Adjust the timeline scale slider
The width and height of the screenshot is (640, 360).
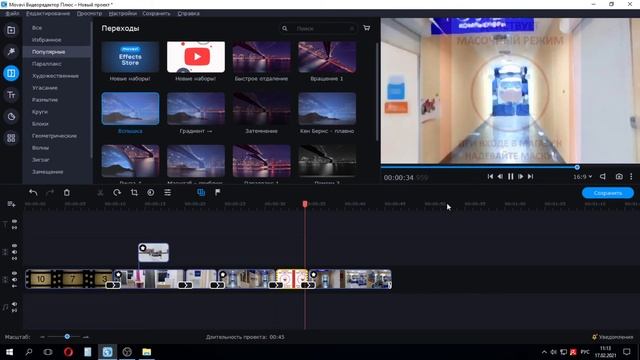point(67,337)
